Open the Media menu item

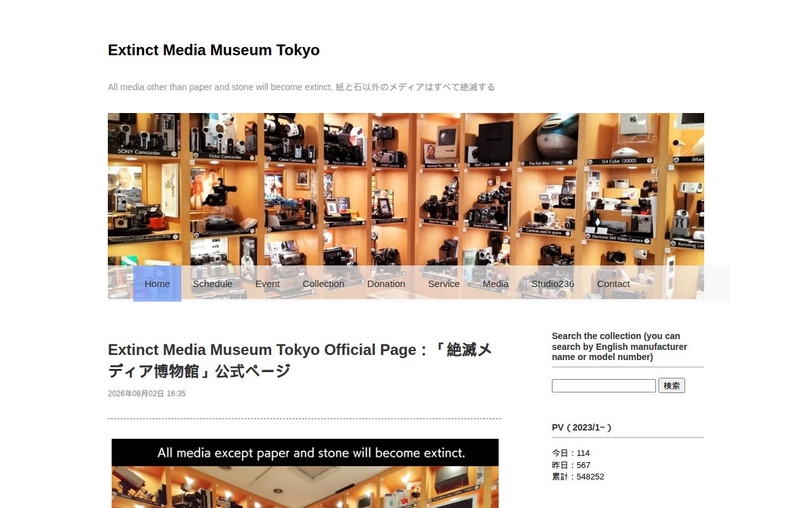(495, 284)
